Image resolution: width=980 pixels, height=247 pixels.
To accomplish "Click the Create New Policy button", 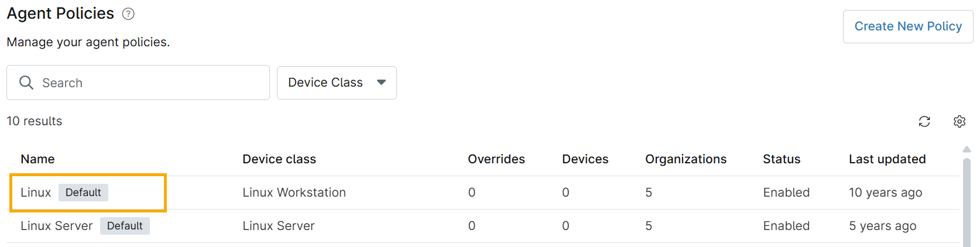I will coord(908,26).
